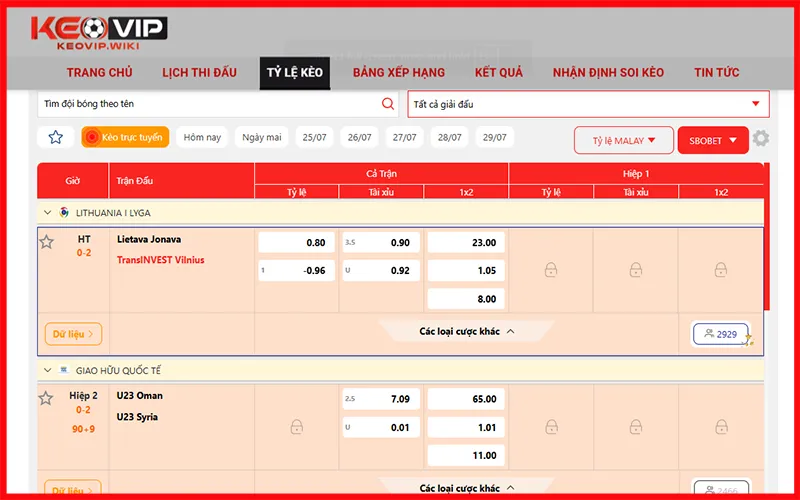The height and width of the screenshot is (500, 800).
Task: Click the Lithuania I Lyga league flag icon
Action: click(x=65, y=213)
